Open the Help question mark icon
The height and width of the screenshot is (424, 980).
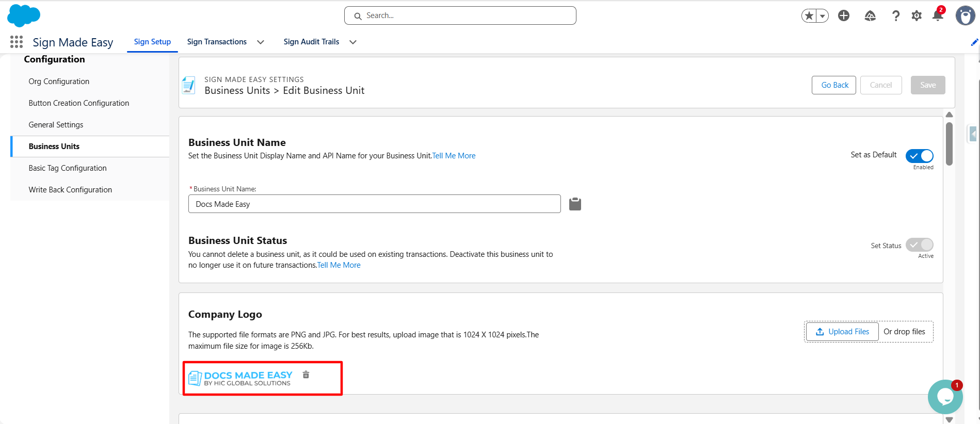click(896, 16)
